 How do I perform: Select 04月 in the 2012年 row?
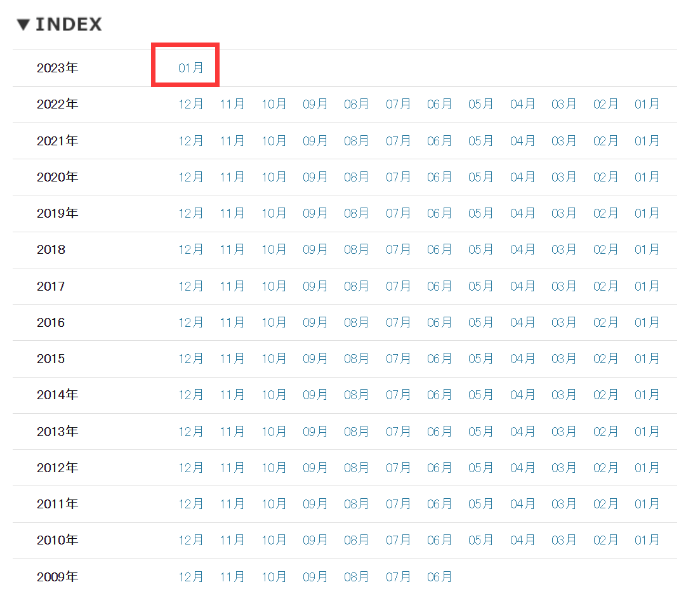pos(522,468)
